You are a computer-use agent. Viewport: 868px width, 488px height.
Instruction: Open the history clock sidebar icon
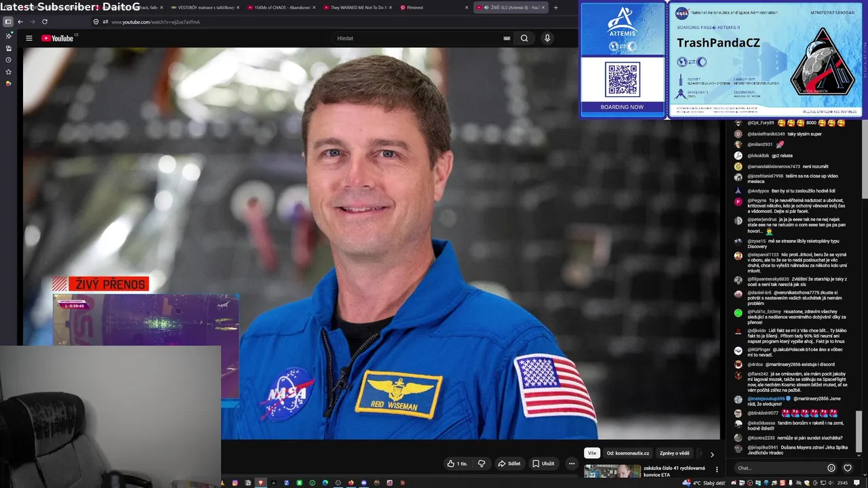coord(8,60)
